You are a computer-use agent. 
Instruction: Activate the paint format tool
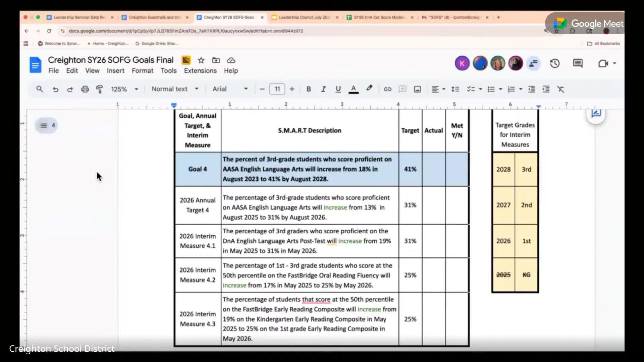click(99, 89)
